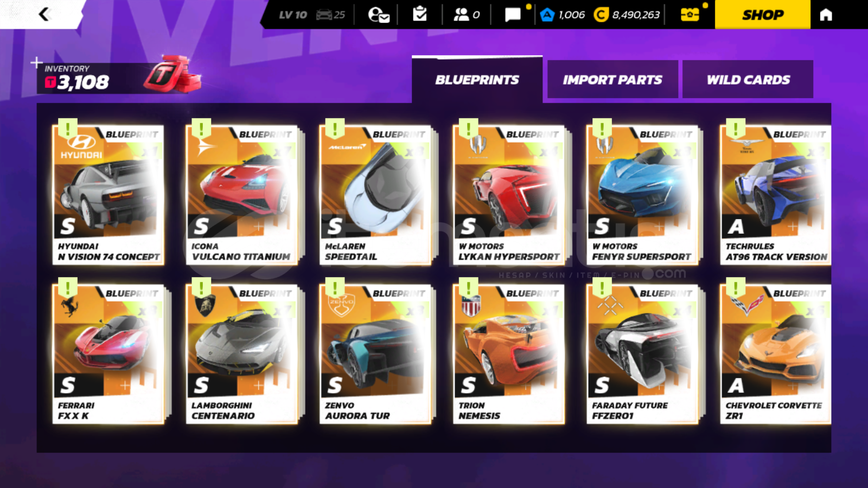Go back with the arrow icon

pos(44,14)
